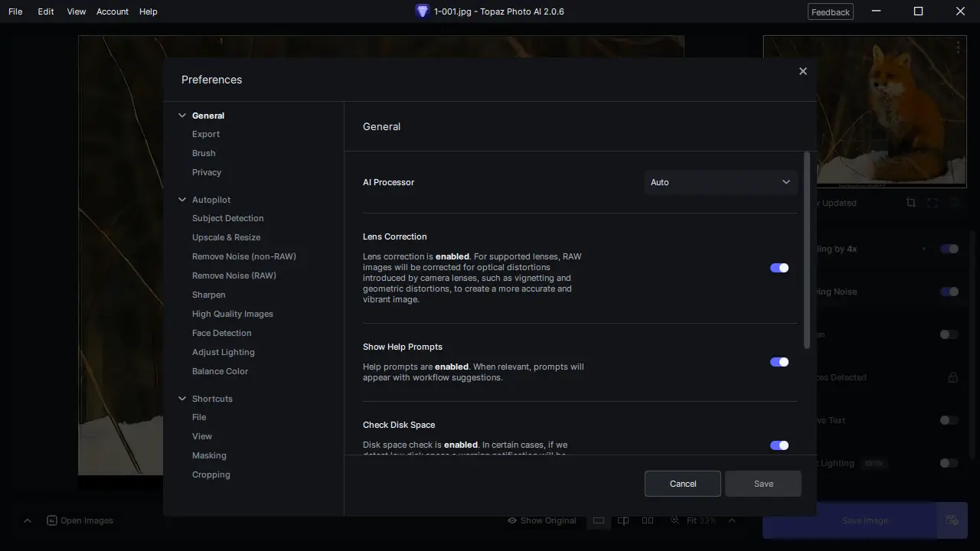Switch to split view layout icon
The width and height of the screenshot is (980, 551).
tap(623, 520)
